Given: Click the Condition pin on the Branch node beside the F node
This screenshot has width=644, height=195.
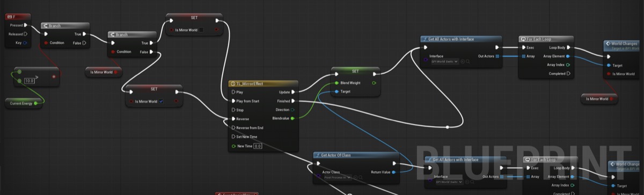Looking at the screenshot, I should (x=46, y=42).
